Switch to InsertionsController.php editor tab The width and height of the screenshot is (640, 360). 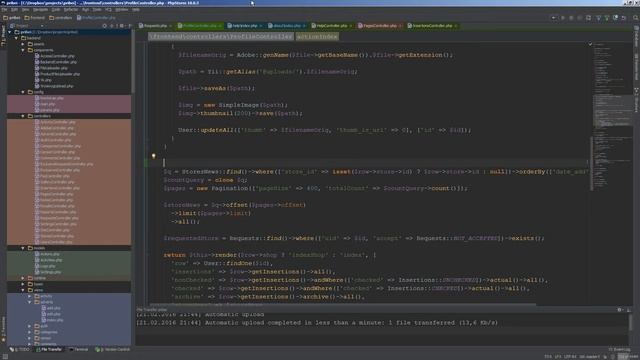(x=432, y=26)
